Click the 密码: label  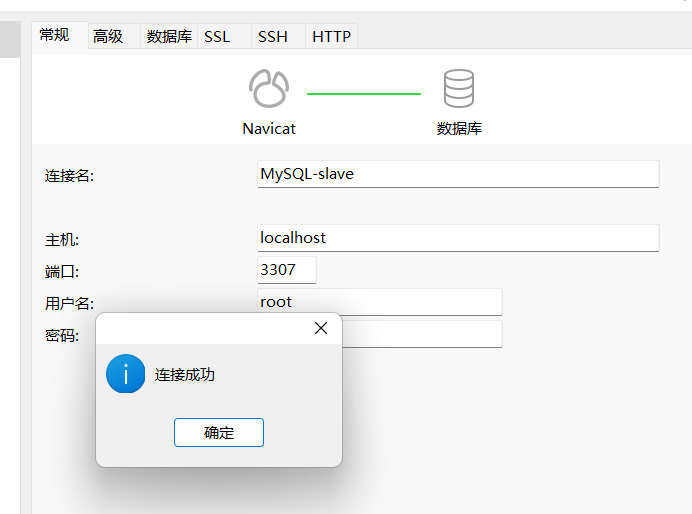pos(62,336)
